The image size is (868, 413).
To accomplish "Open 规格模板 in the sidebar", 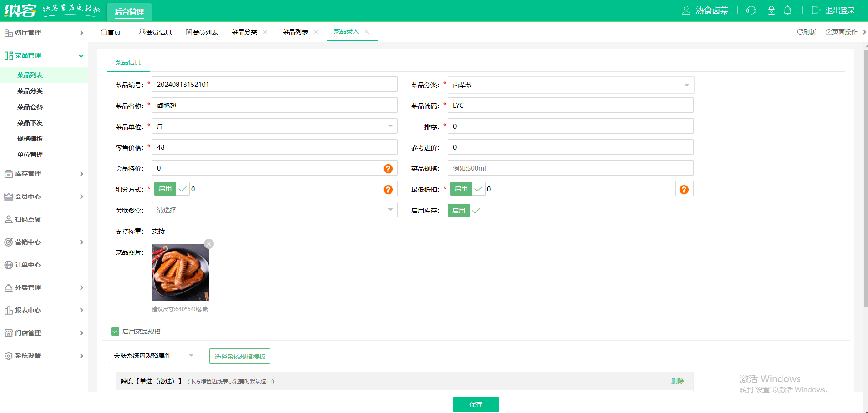I will pyautogui.click(x=30, y=139).
